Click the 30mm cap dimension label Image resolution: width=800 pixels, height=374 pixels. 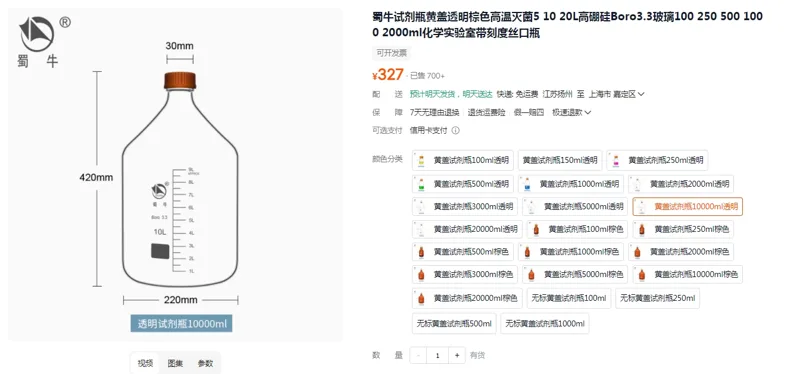coord(180,45)
